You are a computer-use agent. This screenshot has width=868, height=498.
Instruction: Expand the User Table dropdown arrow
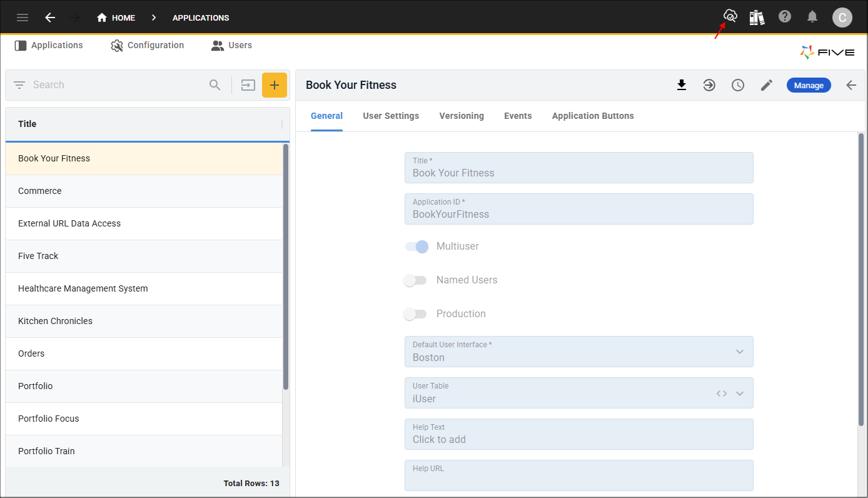pos(740,394)
